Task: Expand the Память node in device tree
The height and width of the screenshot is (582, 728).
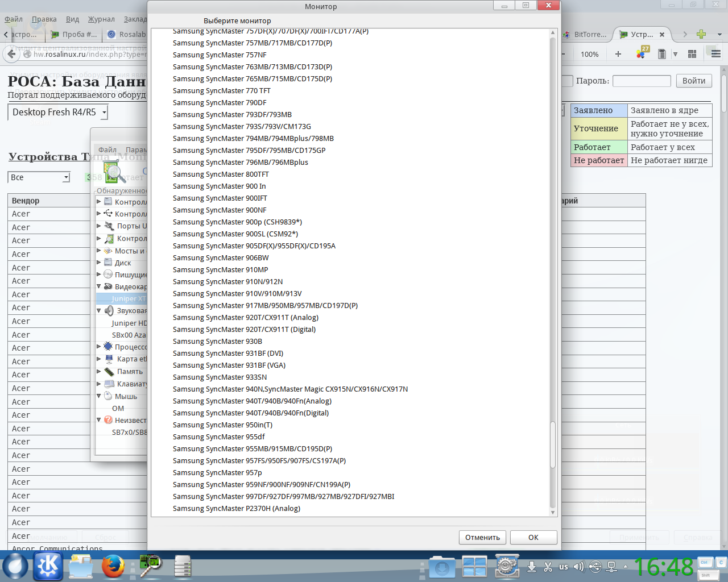Action: point(99,371)
